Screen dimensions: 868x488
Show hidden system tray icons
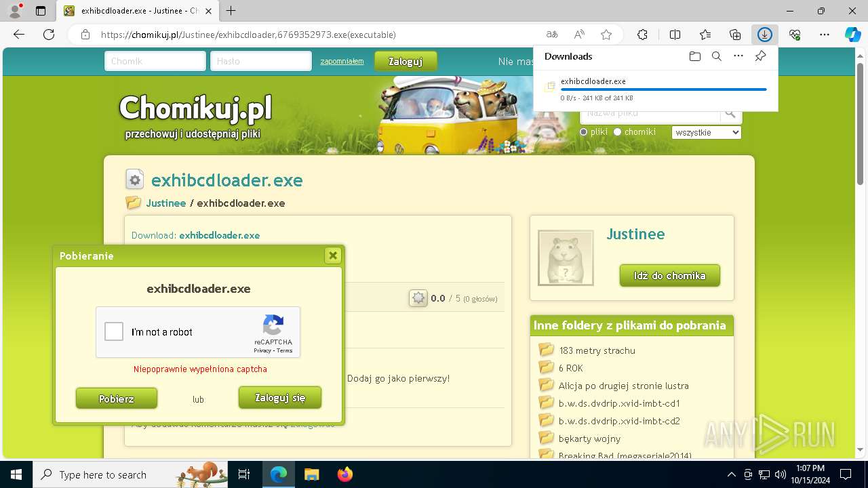[731, 474]
